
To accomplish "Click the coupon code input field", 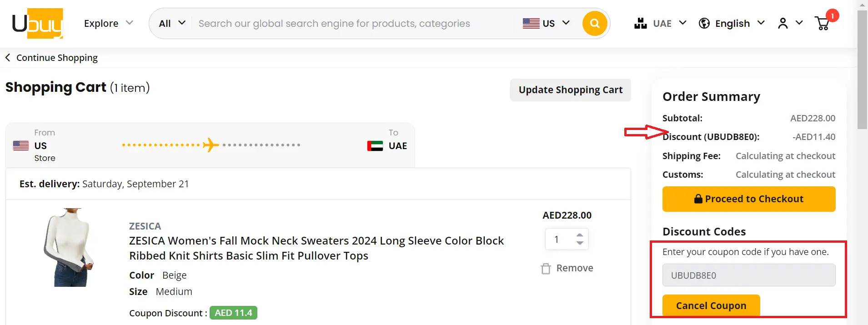I will coord(748,275).
